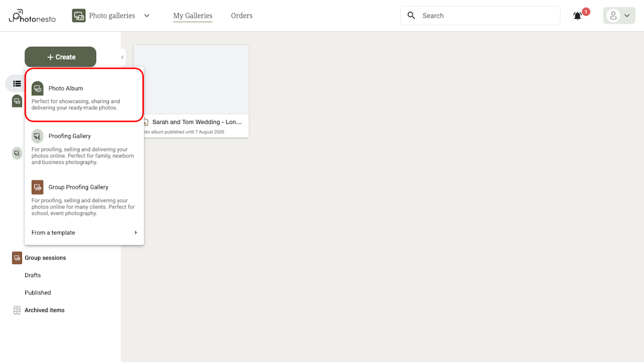The image size is (644, 362).
Task: Expand the From a template submenu
Action: pyautogui.click(x=84, y=233)
